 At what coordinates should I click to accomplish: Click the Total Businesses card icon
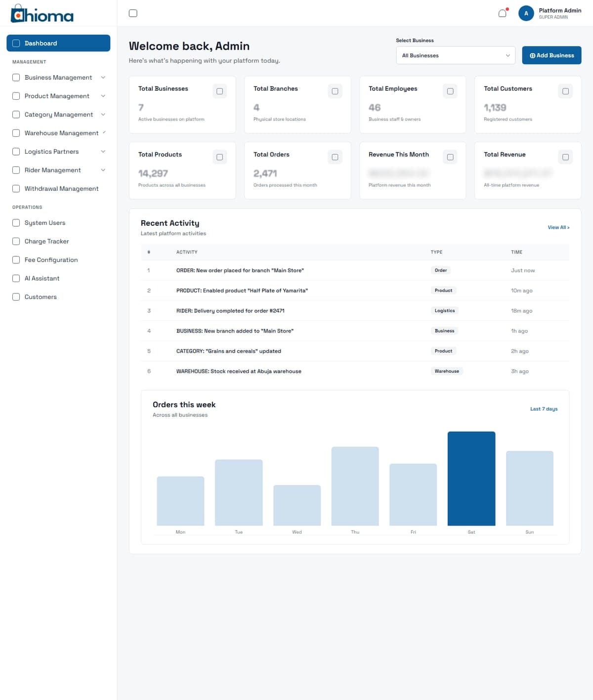click(219, 91)
